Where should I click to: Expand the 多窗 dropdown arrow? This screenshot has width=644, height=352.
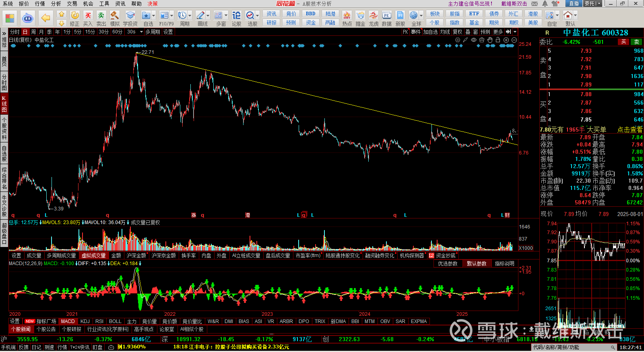226,16
